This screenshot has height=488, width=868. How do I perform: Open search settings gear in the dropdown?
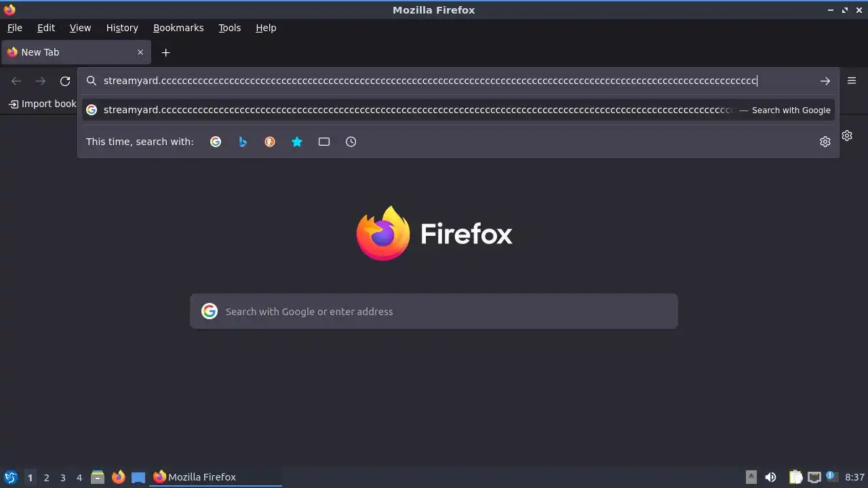[825, 142]
